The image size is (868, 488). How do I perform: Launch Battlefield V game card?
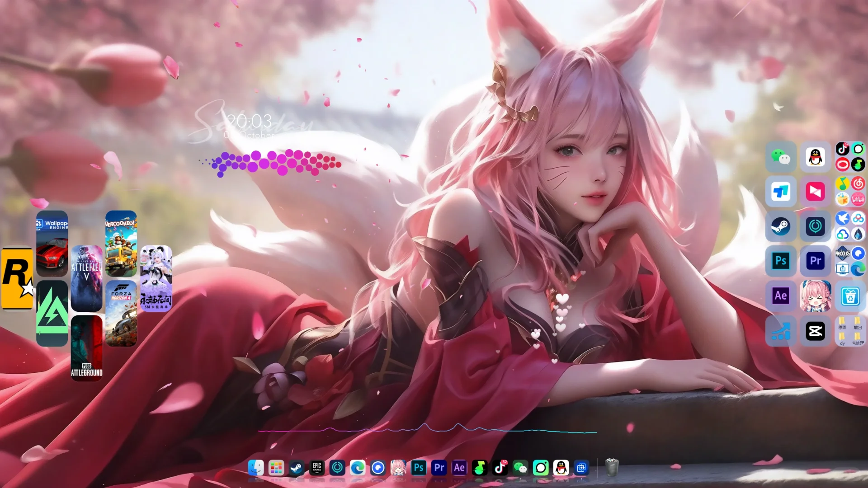(x=87, y=278)
